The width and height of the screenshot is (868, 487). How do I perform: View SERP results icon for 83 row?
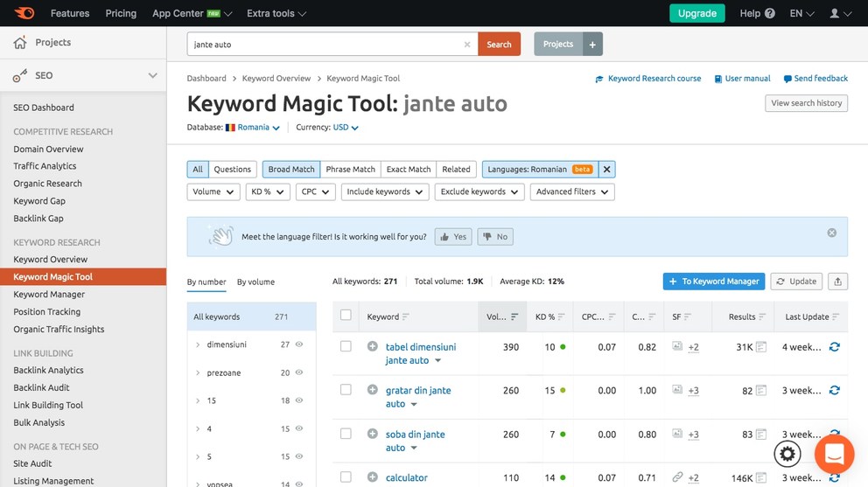[761, 435]
